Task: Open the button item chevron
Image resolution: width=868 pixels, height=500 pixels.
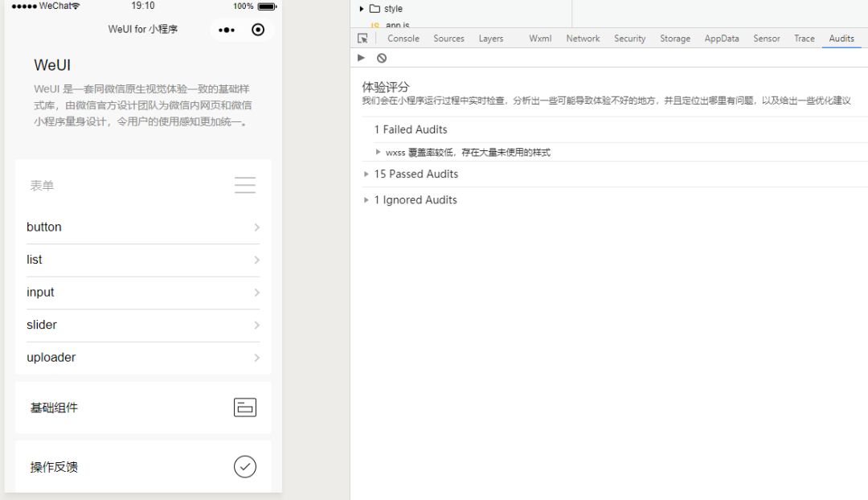Action: 257,227
